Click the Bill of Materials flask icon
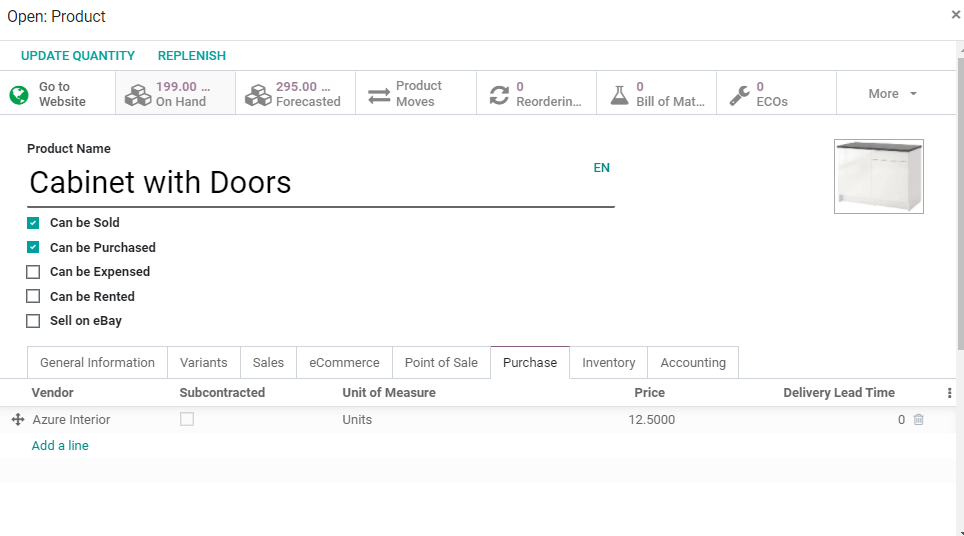This screenshot has width=964, height=536. tap(619, 95)
